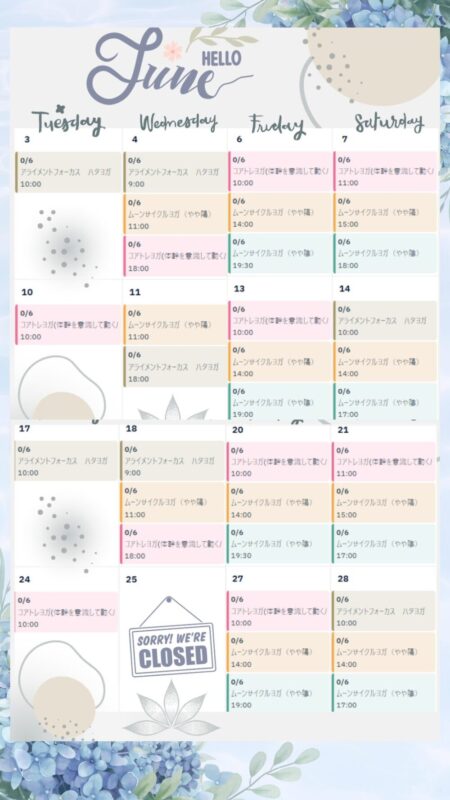Screen dimensions: 450x800
Task: Open the June 21 11:00 core training yoga class
Action: pyautogui.click(x=384, y=462)
